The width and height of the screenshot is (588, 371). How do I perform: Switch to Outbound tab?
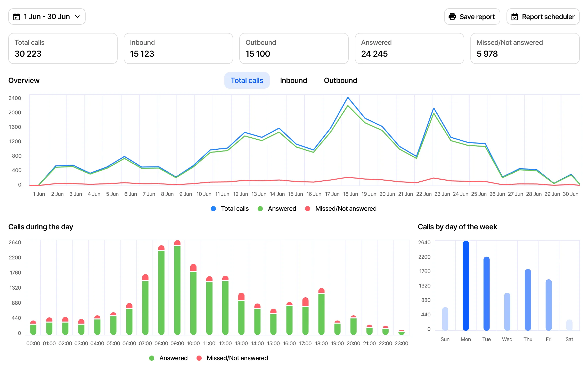(340, 80)
